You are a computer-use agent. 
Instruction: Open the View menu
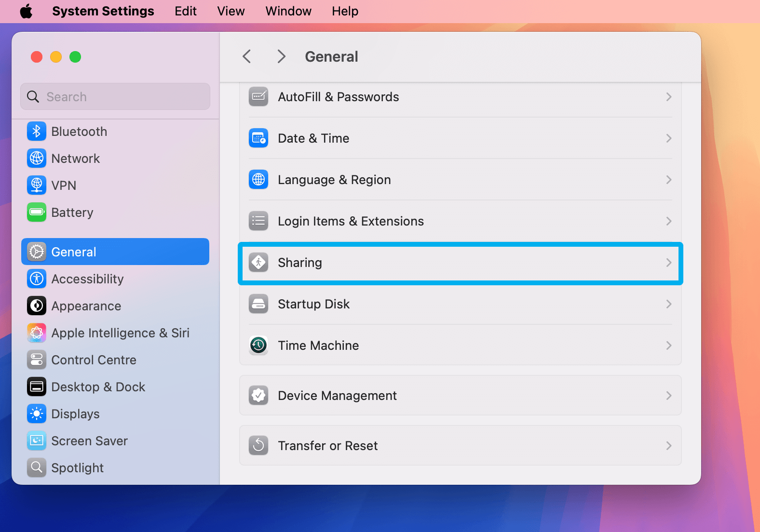[x=231, y=11]
